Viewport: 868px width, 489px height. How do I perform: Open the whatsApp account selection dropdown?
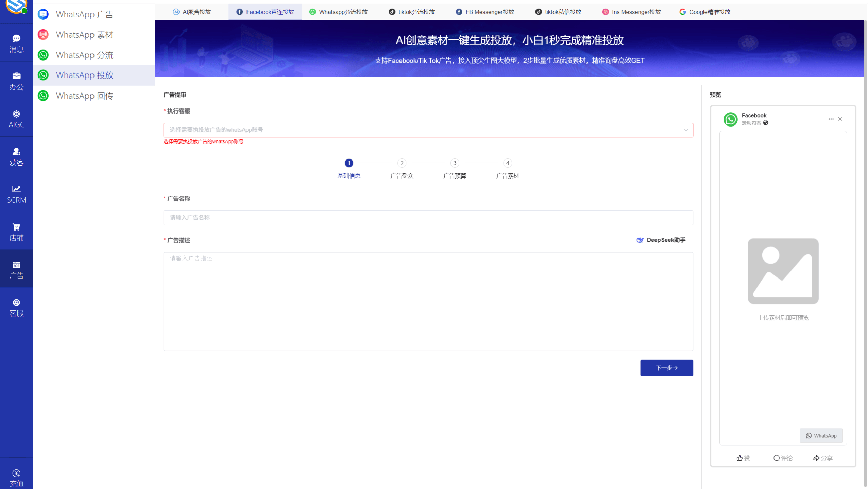coord(428,130)
